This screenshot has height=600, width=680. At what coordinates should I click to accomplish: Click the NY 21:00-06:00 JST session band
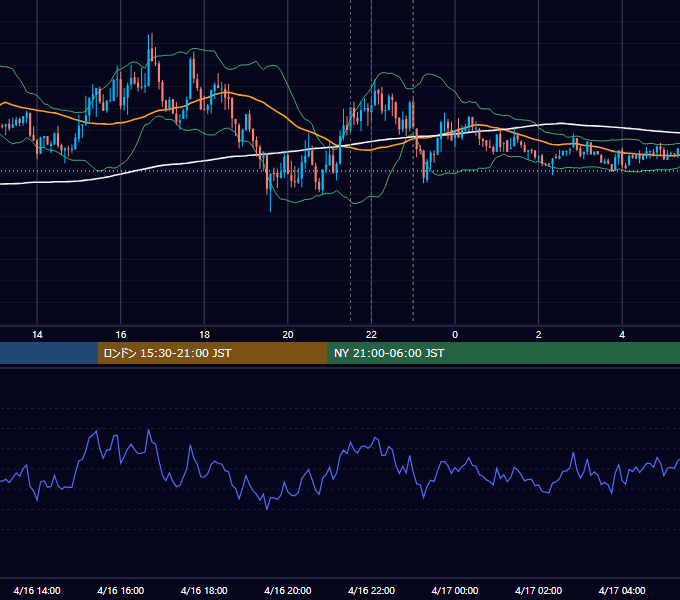pos(503,353)
